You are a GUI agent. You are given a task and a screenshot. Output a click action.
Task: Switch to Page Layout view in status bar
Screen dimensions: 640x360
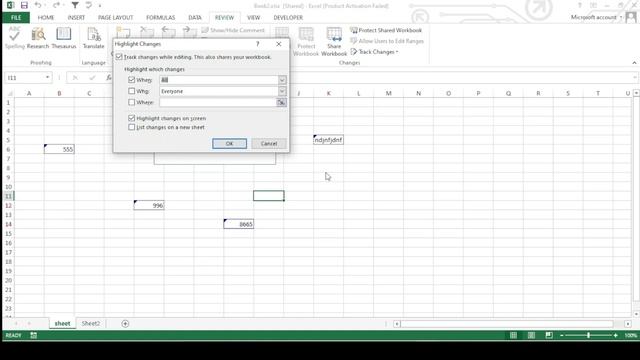pos(531,335)
